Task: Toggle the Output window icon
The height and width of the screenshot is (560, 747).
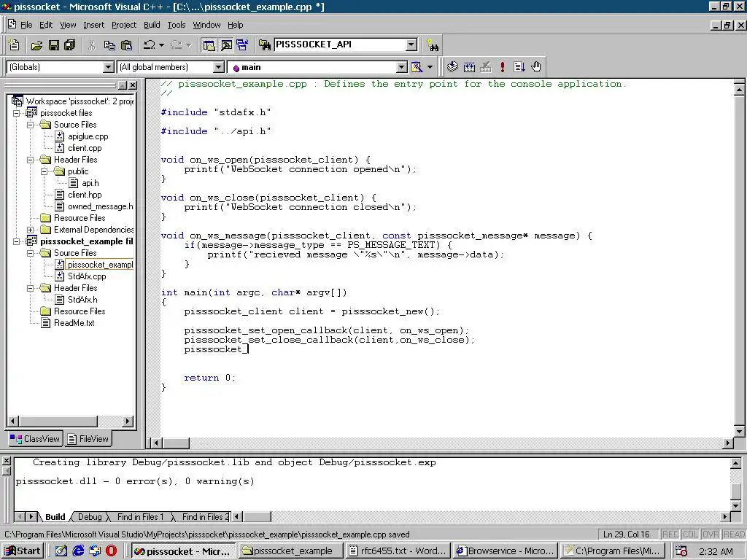Action: (226, 44)
